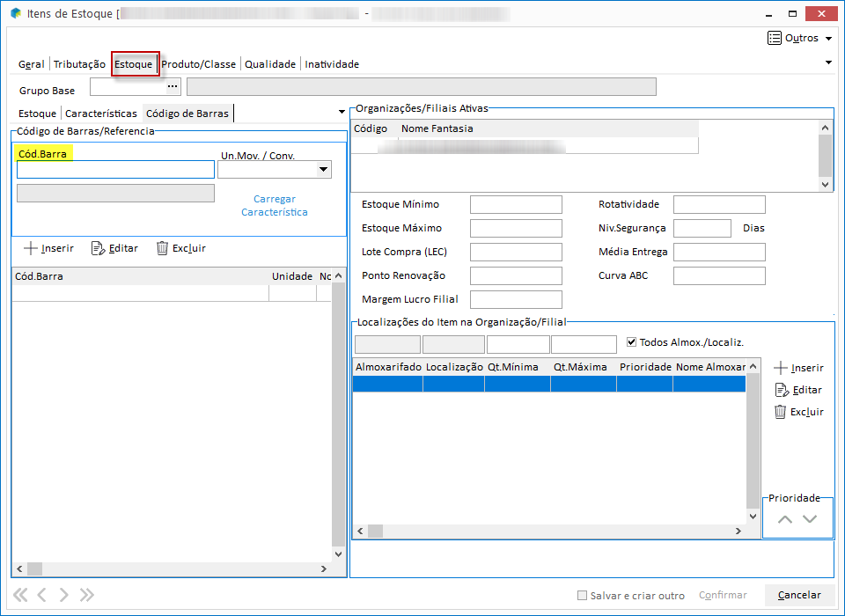Uncheck Todos Almox./Localiz. checkbox

coord(631,342)
